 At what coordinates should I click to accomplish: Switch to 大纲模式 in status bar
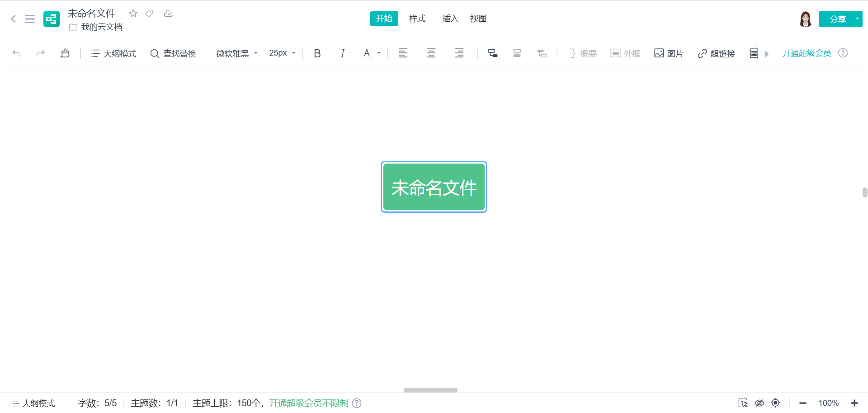(34, 403)
